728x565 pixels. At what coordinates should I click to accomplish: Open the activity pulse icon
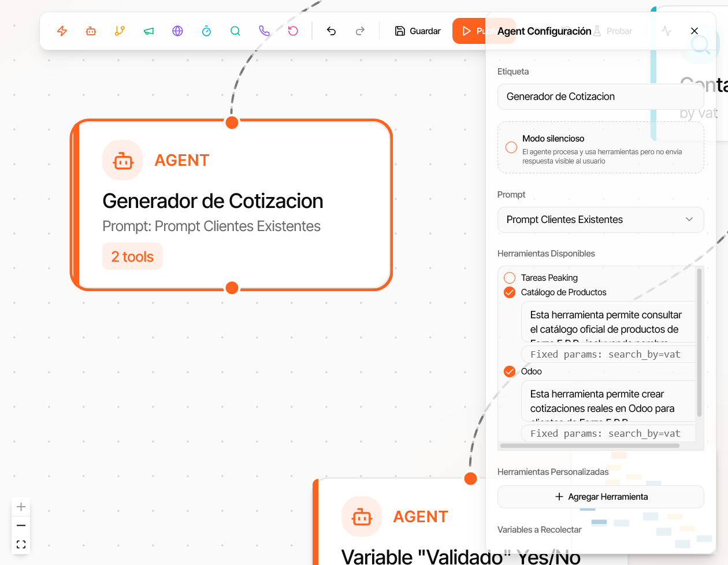[666, 31]
